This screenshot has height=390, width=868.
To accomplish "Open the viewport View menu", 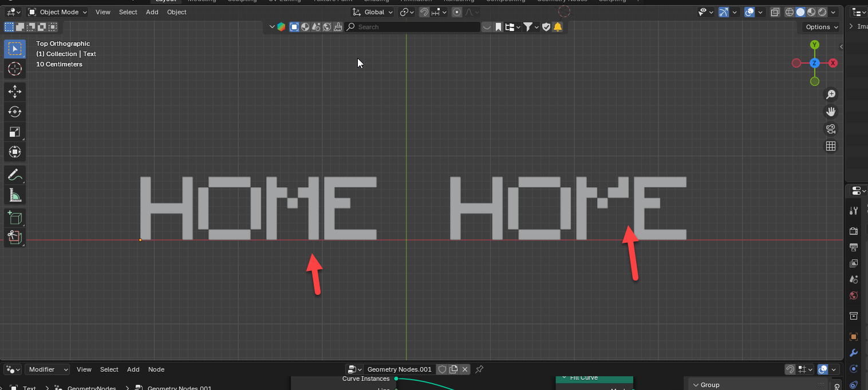I will [x=103, y=12].
